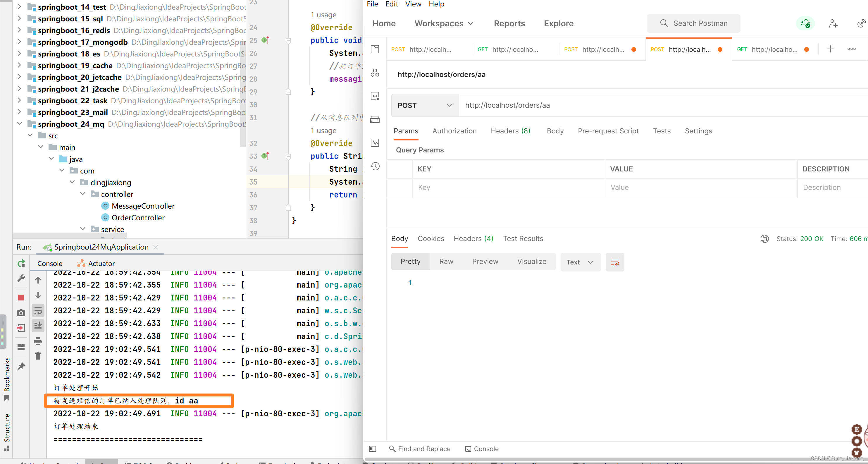The width and height of the screenshot is (868, 464).
Task: Open the Workspaces dropdown
Action: point(444,23)
